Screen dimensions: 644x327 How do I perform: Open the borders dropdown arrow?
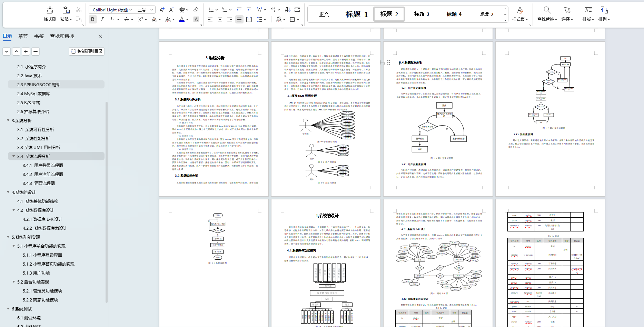pos(298,19)
